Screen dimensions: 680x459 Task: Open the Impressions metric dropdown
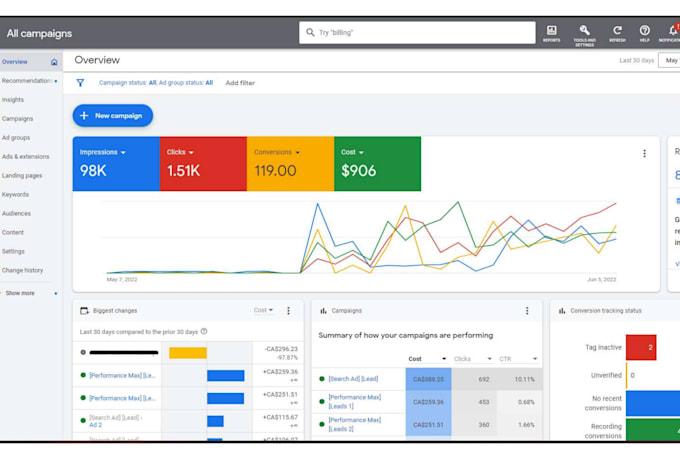tap(103, 152)
